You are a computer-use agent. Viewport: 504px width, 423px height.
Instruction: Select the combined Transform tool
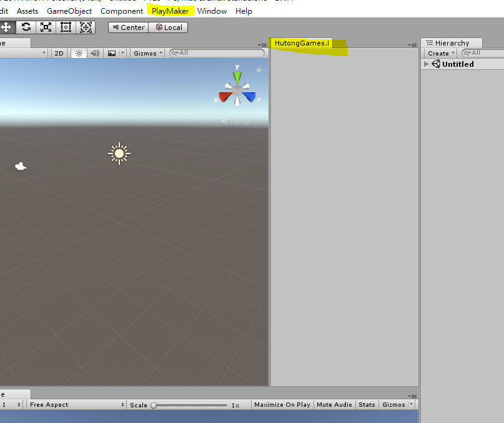point(86,27)
